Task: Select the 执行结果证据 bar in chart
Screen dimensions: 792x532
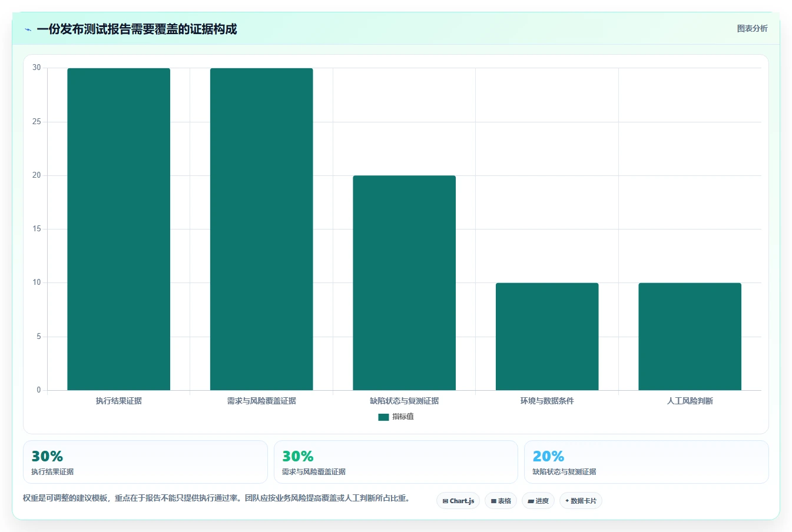Action: 119,229
